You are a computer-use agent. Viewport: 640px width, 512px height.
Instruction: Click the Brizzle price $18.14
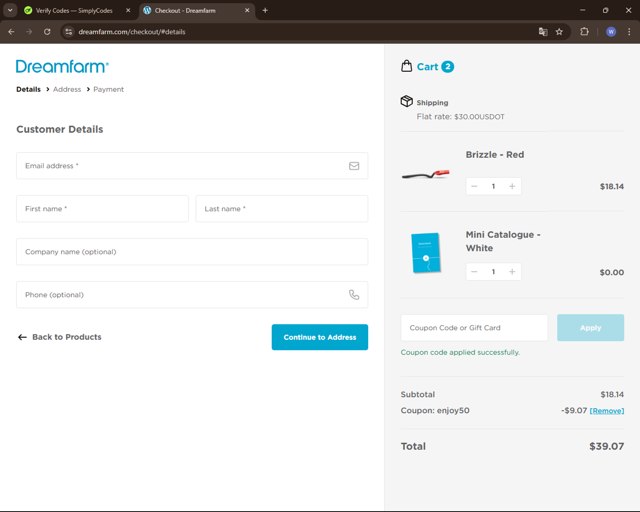[611, 187]
